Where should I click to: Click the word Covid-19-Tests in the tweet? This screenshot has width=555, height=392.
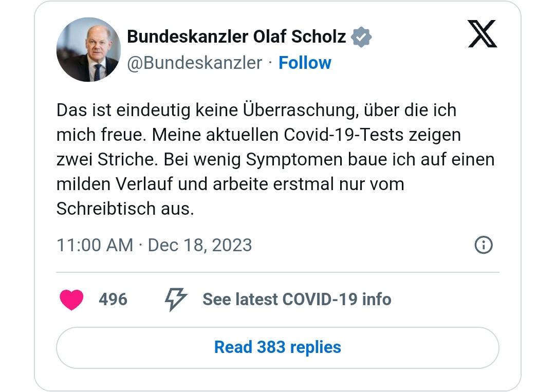[344, 135]
